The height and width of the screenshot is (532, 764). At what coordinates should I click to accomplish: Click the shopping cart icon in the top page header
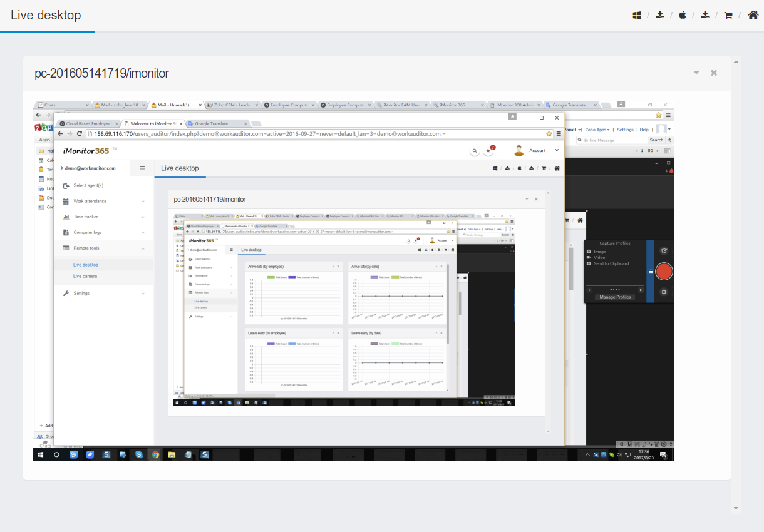click(x=728, y=15)
